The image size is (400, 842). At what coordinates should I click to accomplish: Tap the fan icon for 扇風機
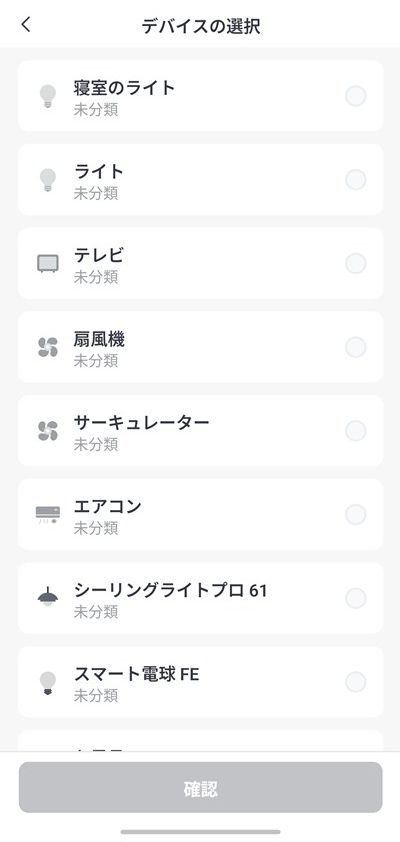(48, 347)
